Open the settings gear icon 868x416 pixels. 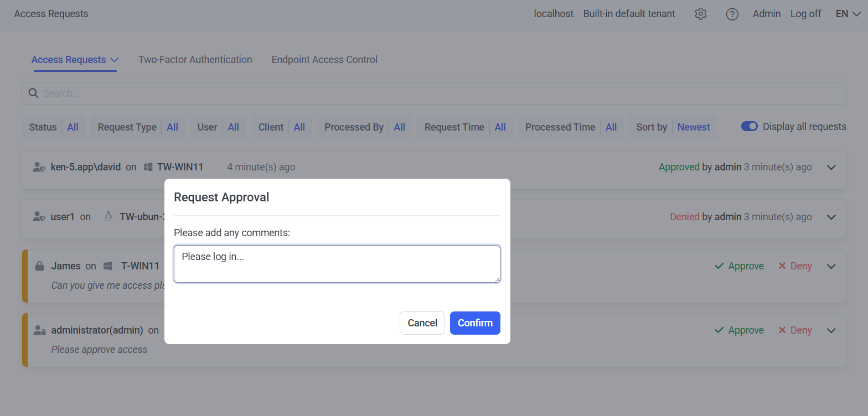pyautogui.click(x=701, y=14)
